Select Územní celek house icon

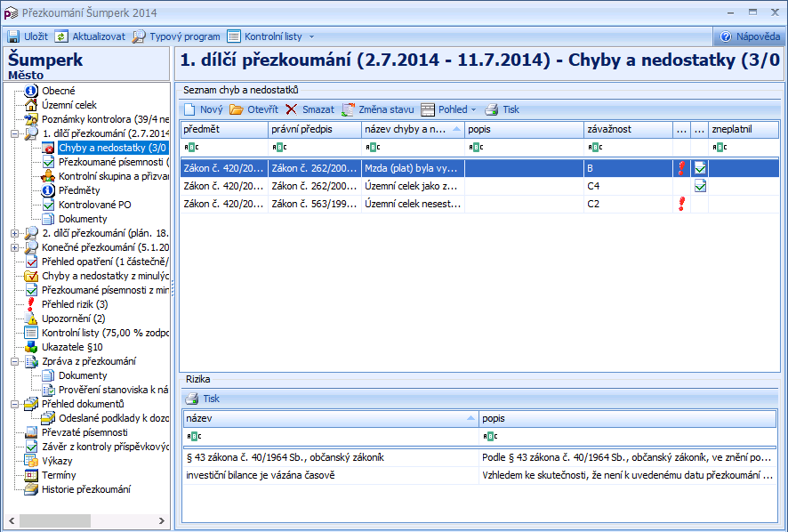31,105
